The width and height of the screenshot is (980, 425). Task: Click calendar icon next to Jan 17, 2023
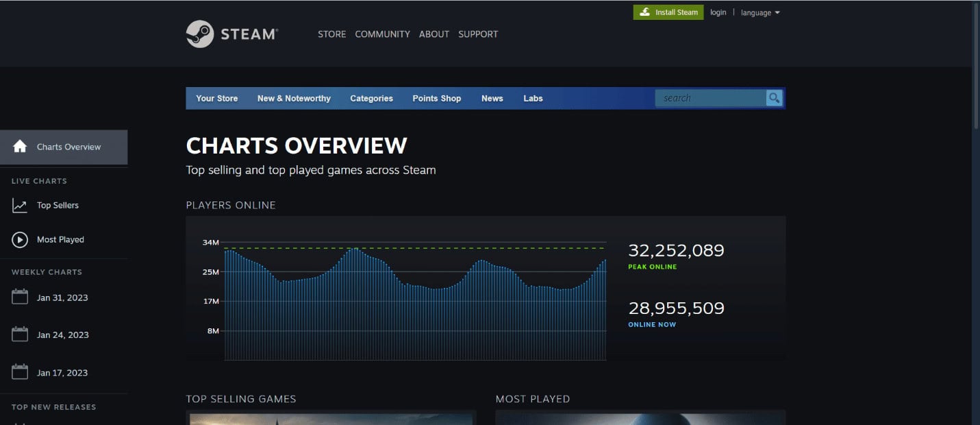coord(20,372)
